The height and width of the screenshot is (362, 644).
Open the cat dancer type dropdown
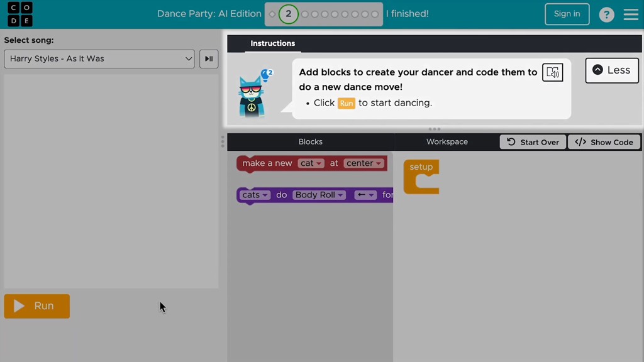coord(311,163)
